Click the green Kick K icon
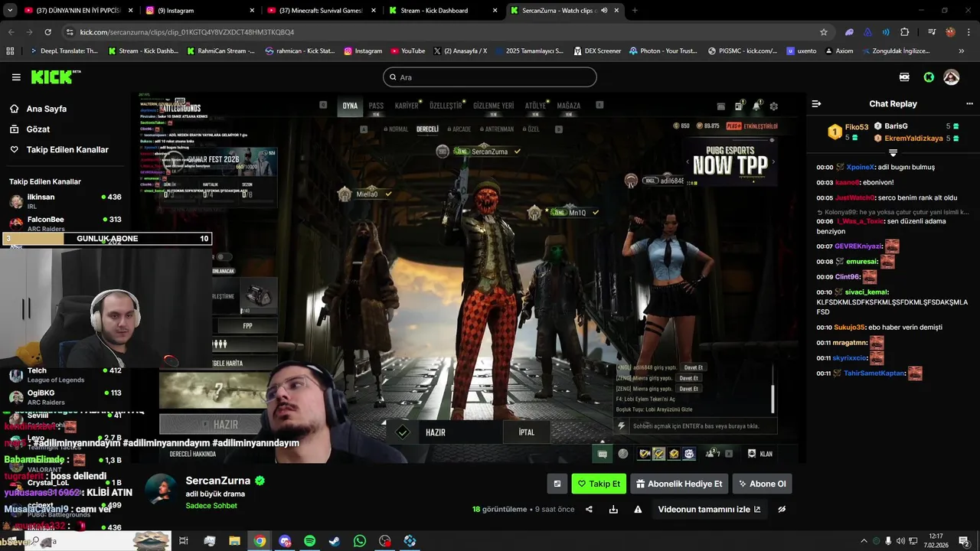The image size is (980, 551). [929, 77]
